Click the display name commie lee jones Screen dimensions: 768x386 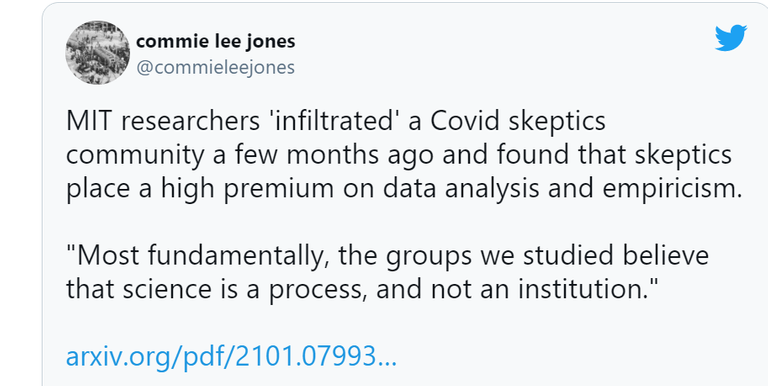click(216, 41)
